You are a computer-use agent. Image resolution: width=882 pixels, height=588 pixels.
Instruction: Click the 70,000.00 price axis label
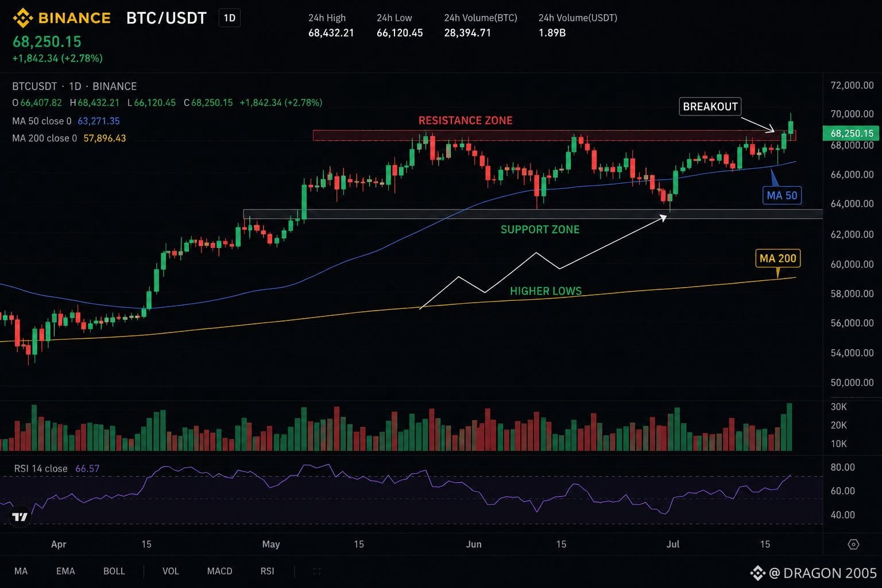[x=852, y=114]
